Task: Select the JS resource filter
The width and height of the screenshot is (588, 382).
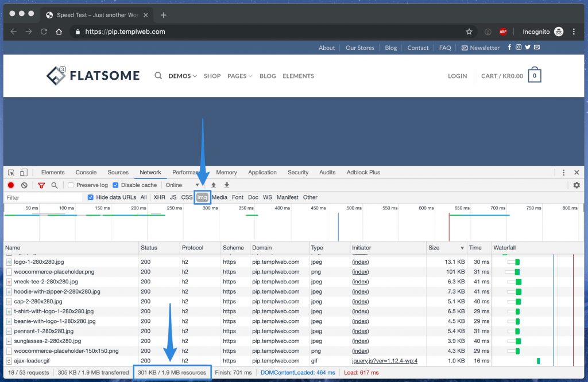Action: coord(173,197)
